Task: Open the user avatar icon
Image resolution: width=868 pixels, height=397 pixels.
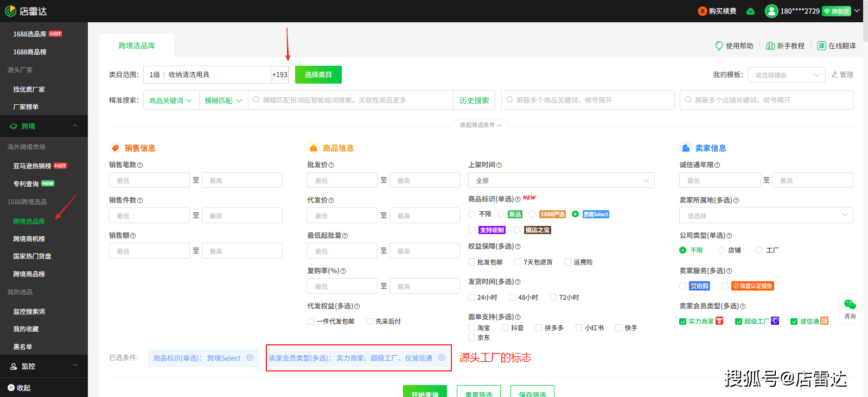Action: [771, 11]
